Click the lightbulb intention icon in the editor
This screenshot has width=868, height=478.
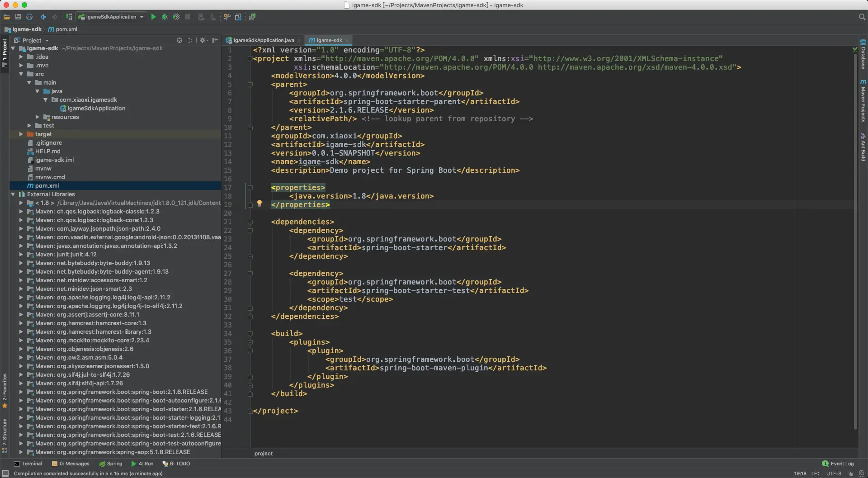tap(259, 204)
